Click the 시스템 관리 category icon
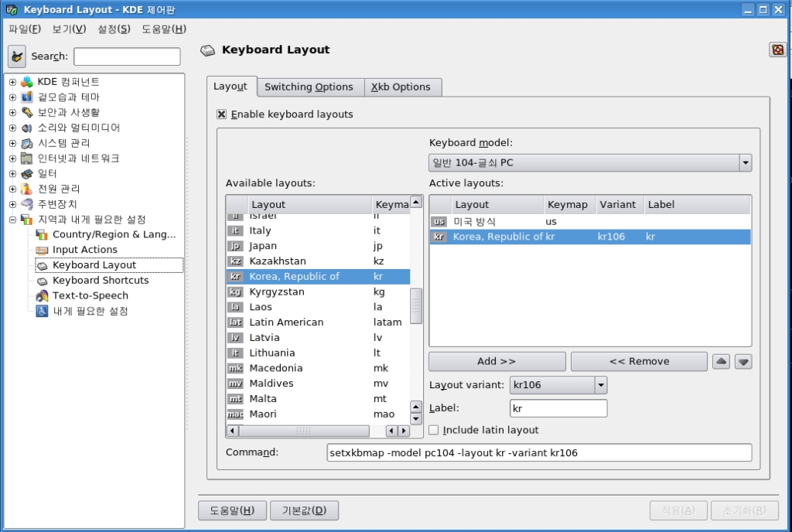 tap(27, 143)
